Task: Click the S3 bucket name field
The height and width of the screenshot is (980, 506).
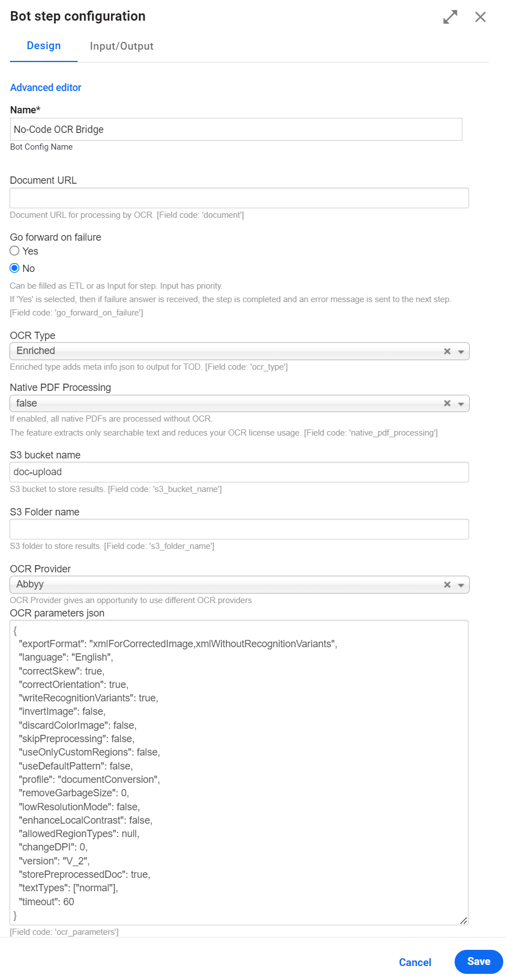Action: coord(239,472)
